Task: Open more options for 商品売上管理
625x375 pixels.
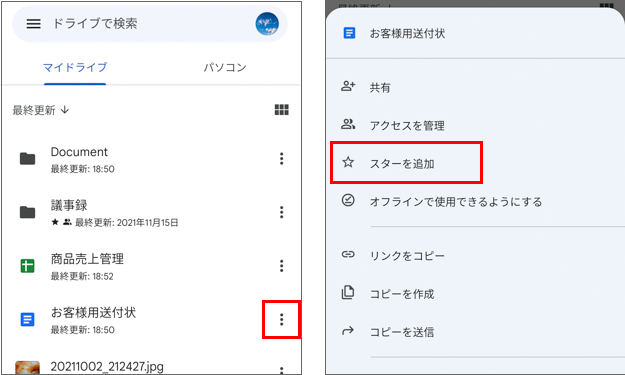Action: pyautogui.click(x=281, y=266)
